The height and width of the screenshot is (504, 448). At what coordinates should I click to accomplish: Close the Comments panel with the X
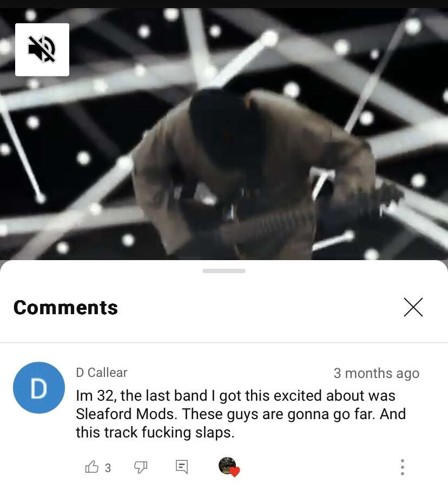pyautogui.click(x=413, y=307)
